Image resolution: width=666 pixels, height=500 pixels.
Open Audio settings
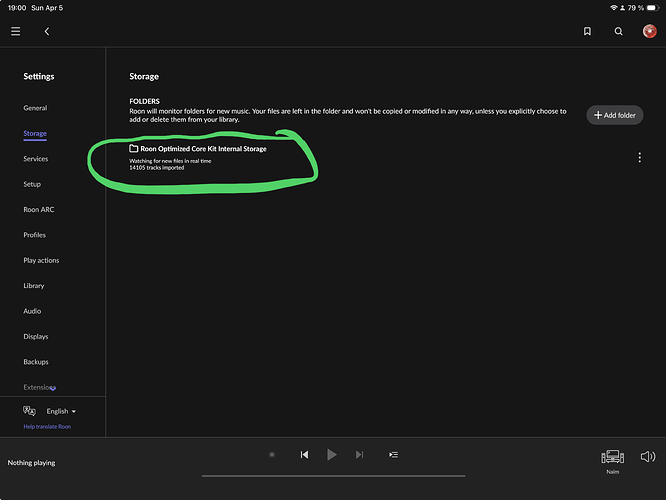pyautogui.click(x=32, y=311)
